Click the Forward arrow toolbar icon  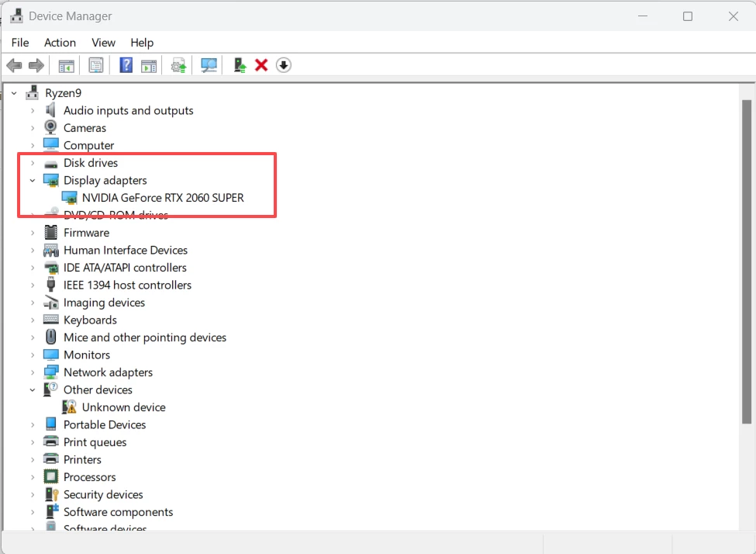36,65
